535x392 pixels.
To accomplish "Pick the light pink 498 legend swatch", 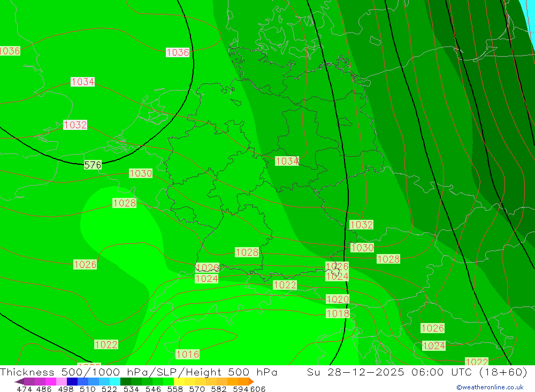I will click(x=62, y=381).
